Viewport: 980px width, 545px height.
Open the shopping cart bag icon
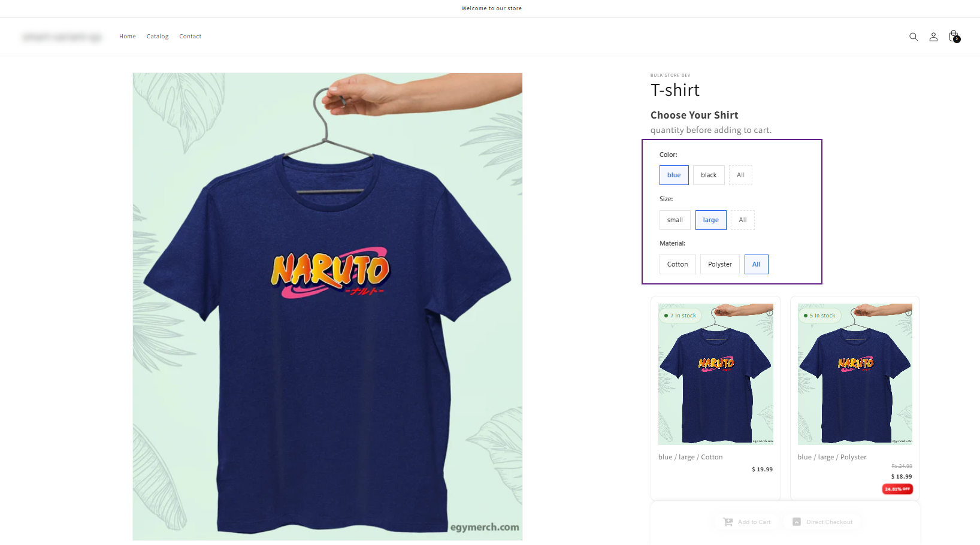[954, 37]
